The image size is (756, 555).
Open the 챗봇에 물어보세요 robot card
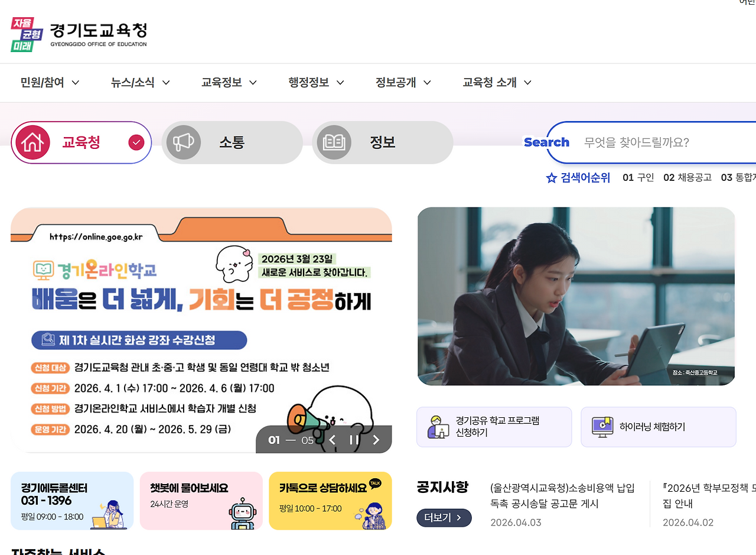coord(201,501)
